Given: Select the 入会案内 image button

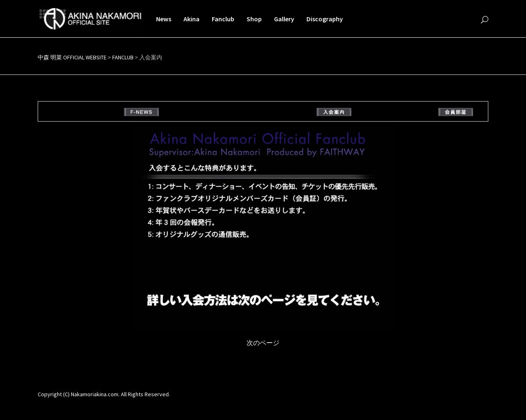Looking at the screenshot, I should [334, 112].
